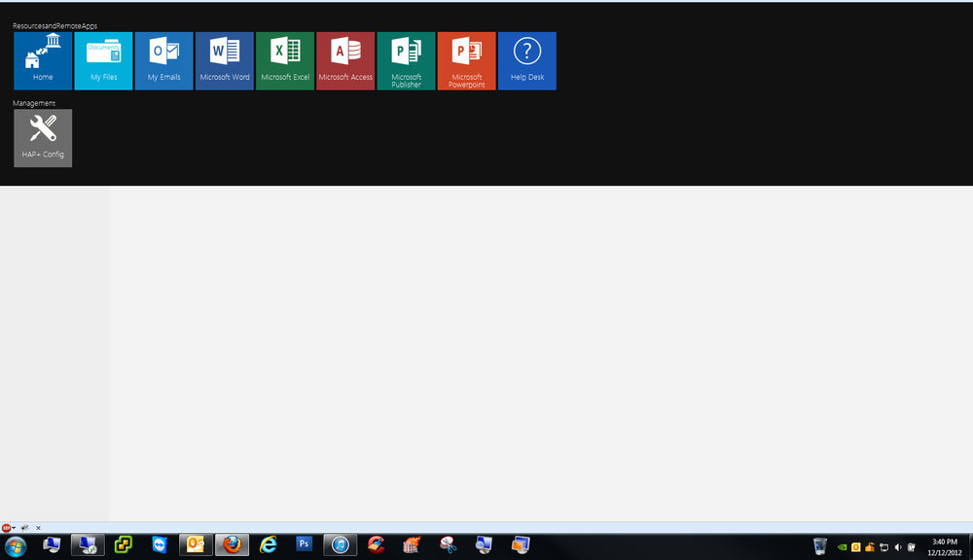Launch the Microsoft Powerpoint tile

click(x=467, y=61)
